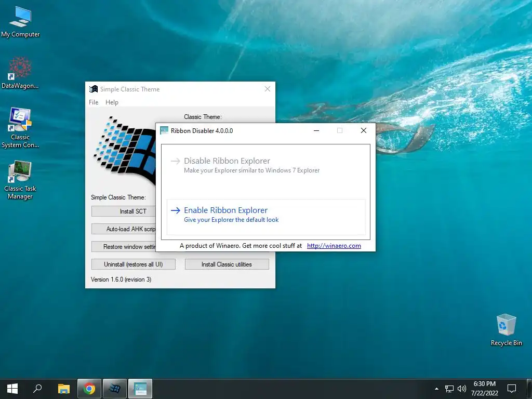Open volume control tray icon
This screenshot has width=532, height=399.
point(462,389)
